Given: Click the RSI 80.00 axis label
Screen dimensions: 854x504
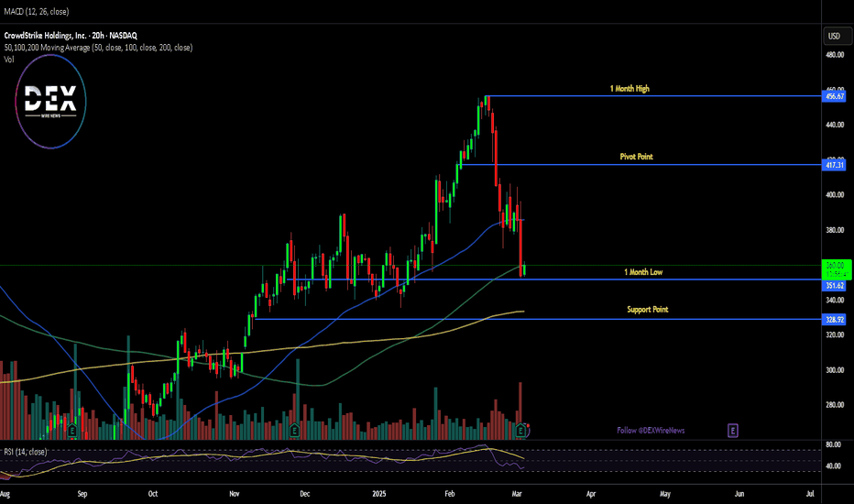Looking at the screenshot, I should (x=833, y=444).
